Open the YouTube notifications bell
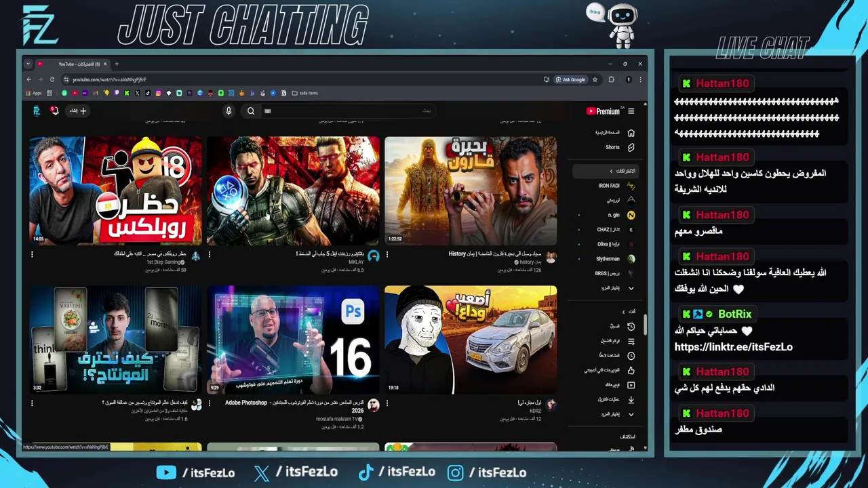The image size is (868, 488). (x=55, y=111)
